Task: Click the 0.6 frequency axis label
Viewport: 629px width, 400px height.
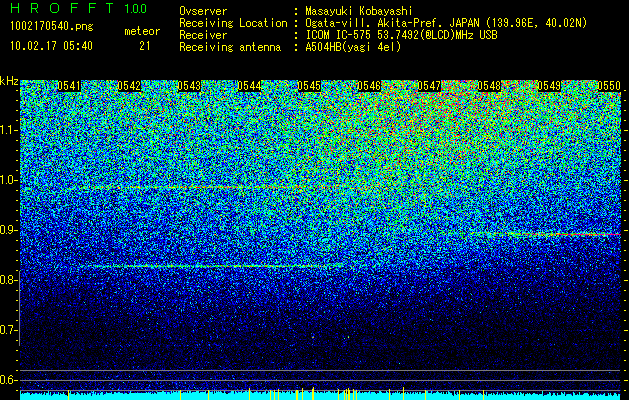Action: [9, 380]
